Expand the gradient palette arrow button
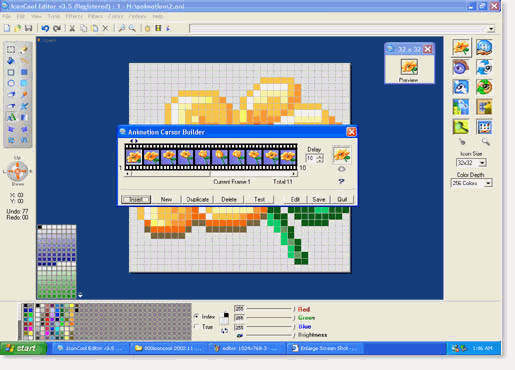The image size is (515, 370). [80, 295]
